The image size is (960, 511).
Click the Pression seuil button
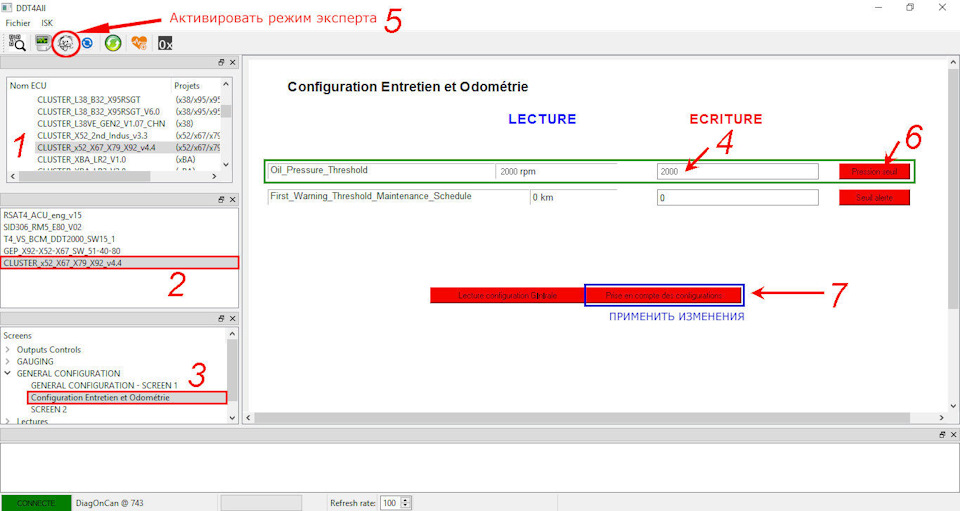tap(874, 171)
